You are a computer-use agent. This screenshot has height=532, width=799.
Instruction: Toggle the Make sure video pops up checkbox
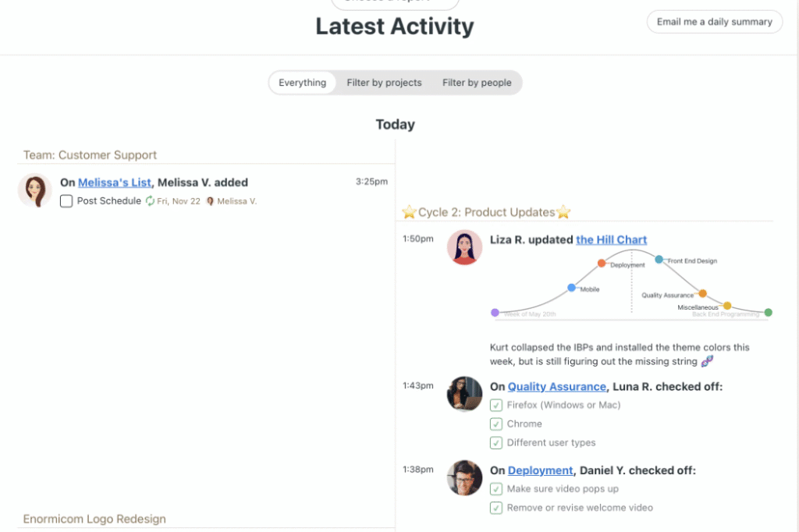[495, 489]
